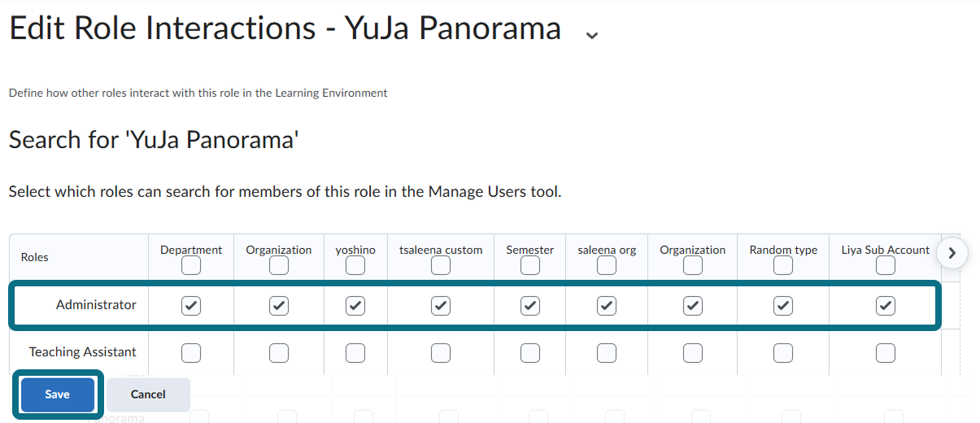Open the page title dropdown chevron

(x=592, y=34)
